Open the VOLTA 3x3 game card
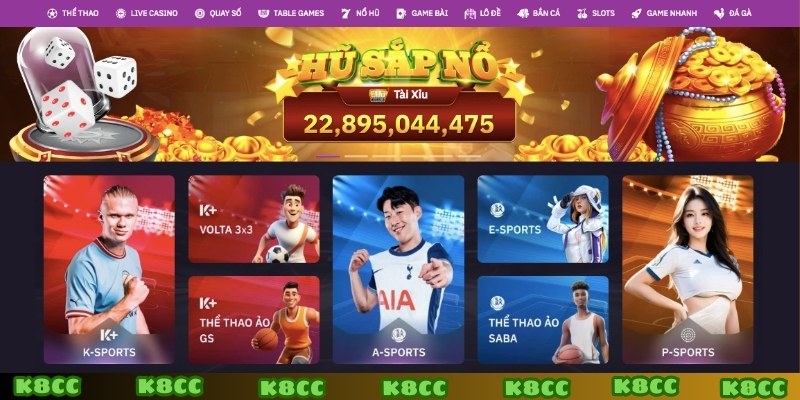Viewport: 800px width, 400px height. coord(254,219)
